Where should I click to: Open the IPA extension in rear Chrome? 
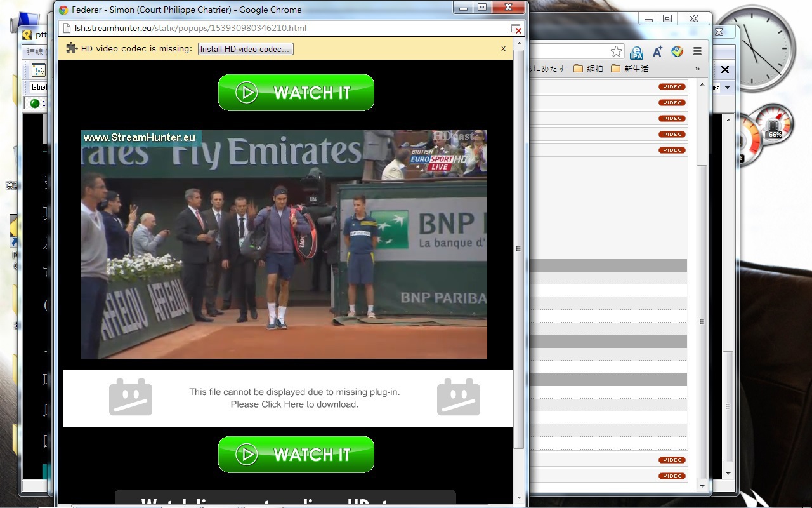[x=636, y=52]
